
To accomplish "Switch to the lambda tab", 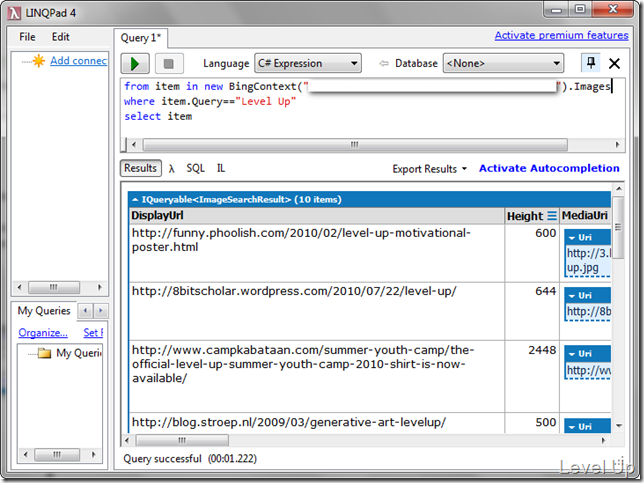I will [172, 168].
